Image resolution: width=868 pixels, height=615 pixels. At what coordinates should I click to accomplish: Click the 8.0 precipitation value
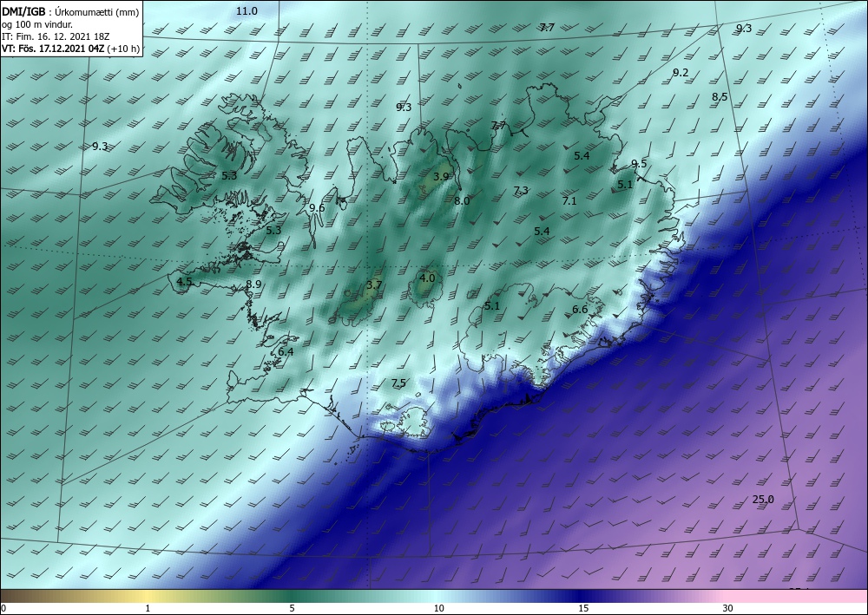click(x=462, y=200)
